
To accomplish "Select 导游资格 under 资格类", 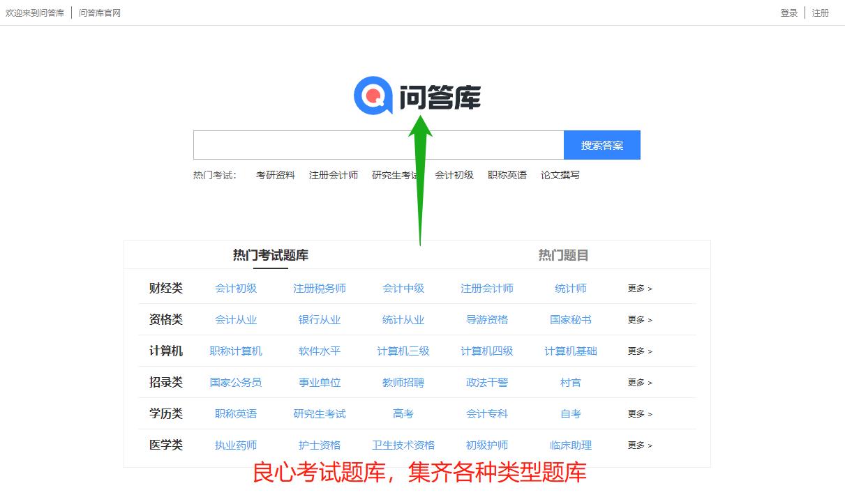I will coord(487,319).
